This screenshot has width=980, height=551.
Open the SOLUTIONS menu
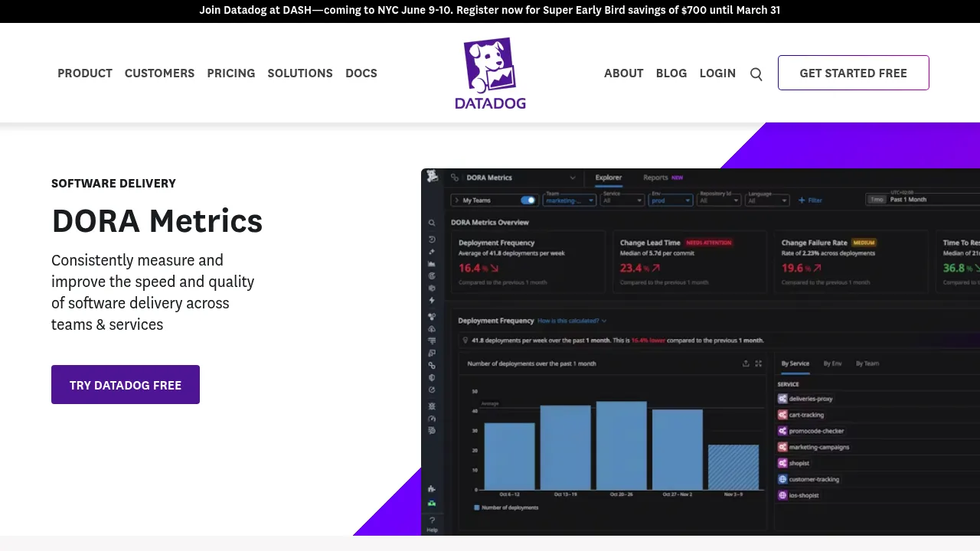[300, 73]
